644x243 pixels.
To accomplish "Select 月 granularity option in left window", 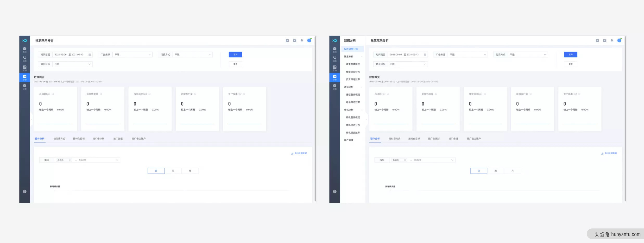I will point(190,171).
